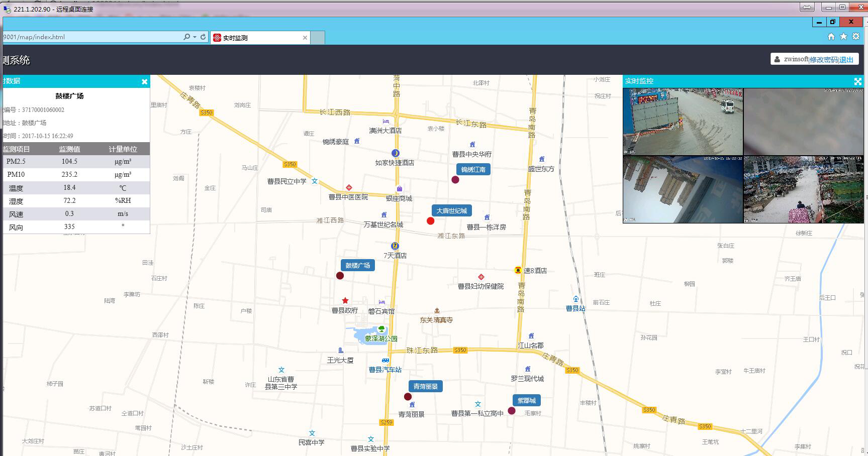The height and width of the screenshot is (456, 868).
Task: Click the monitoring dot below 青菏丽景 label
Action: pos(408,397)
